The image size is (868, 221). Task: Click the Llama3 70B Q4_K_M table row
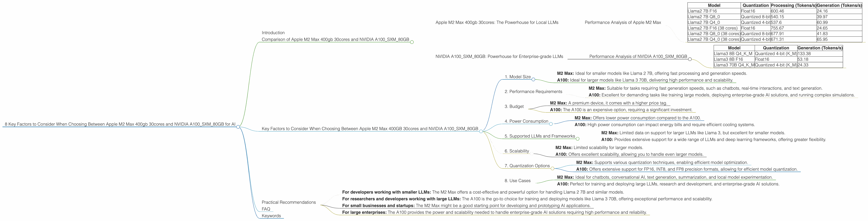click(x=778, y=65)
